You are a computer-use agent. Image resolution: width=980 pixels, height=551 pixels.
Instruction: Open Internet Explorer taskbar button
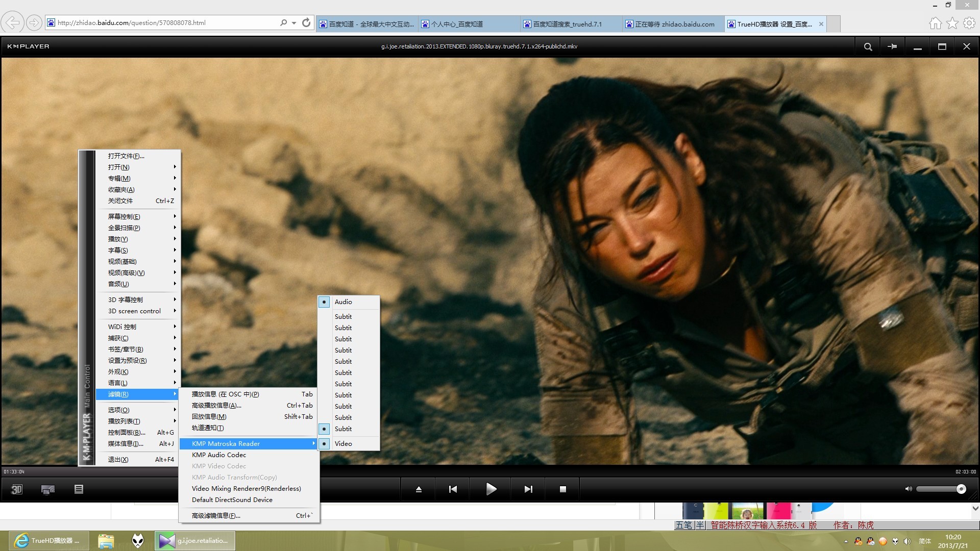tap(48, 541)
